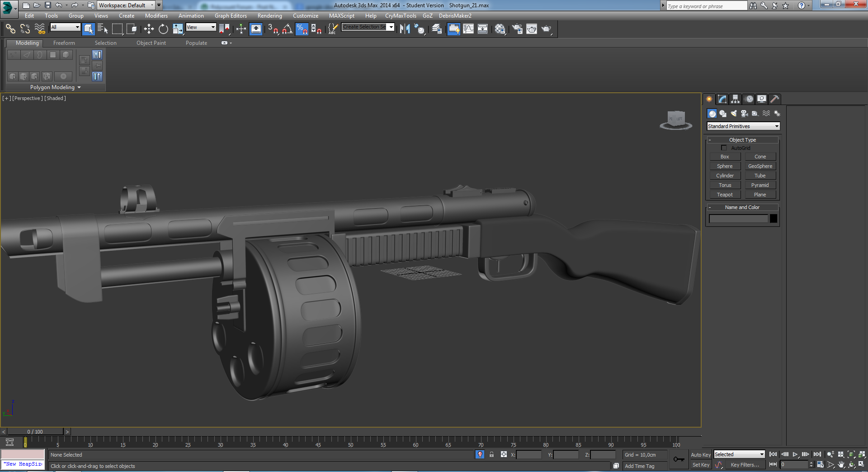Open the reference coordinate system View dropdown
868x472 pixels.
pos(201,27)
